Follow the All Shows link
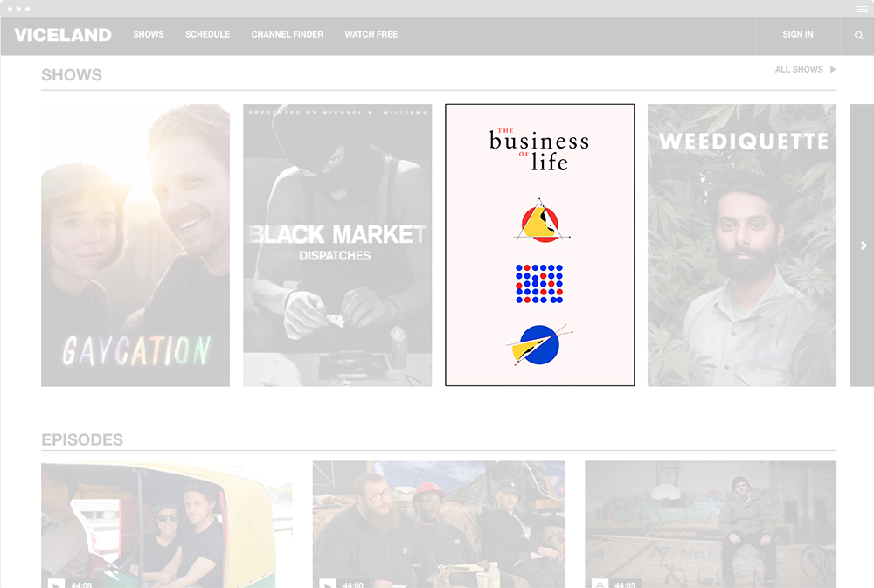Viewport: 874px width, 588px height. [799, 69]
